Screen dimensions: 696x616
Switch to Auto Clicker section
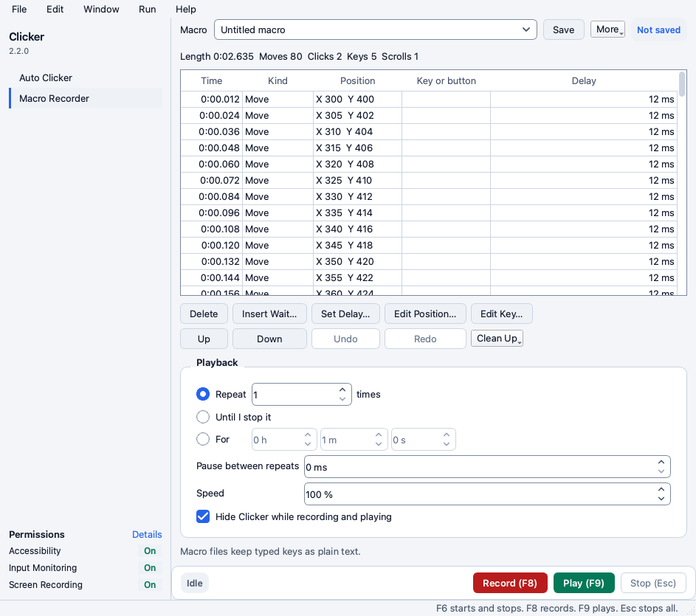click(86, 77)
